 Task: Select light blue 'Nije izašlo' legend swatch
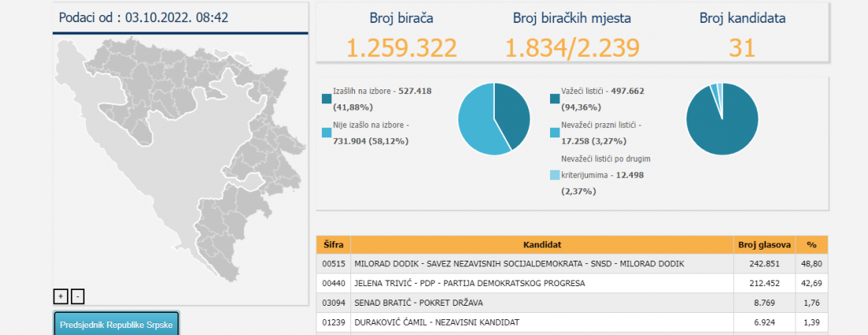click(327, 133)
